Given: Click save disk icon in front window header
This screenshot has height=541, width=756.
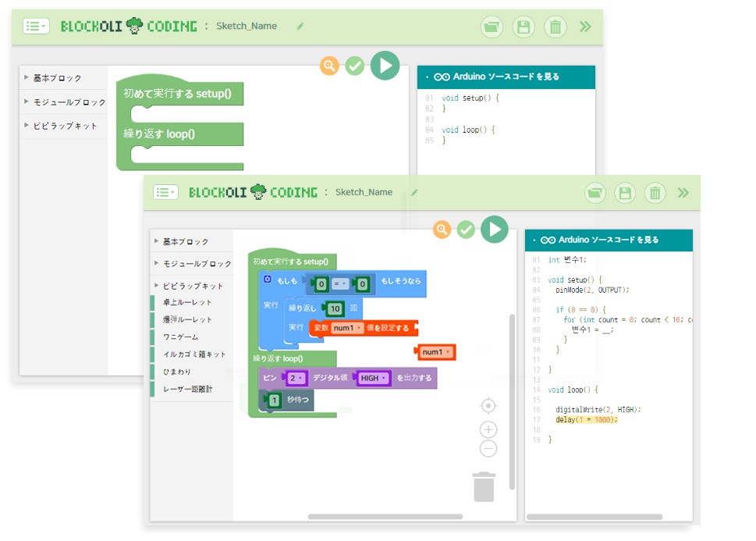Looking at the screenshot, I should pos(625,193).
